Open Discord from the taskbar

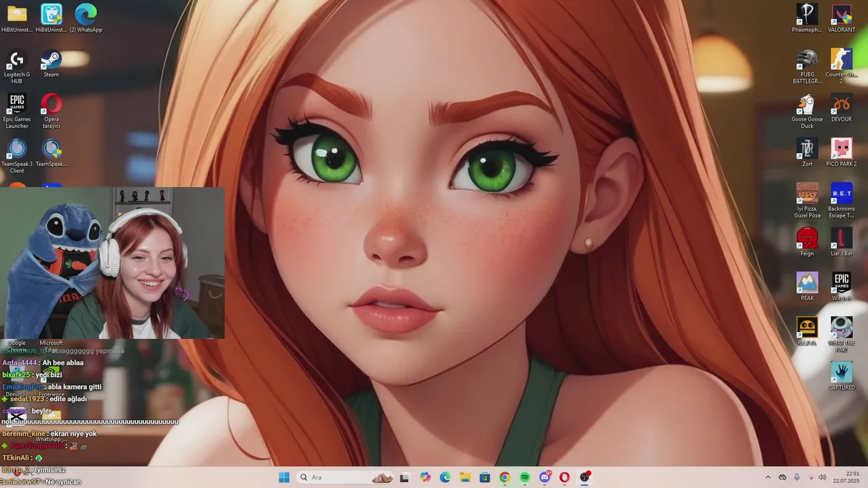click(545, 477)
